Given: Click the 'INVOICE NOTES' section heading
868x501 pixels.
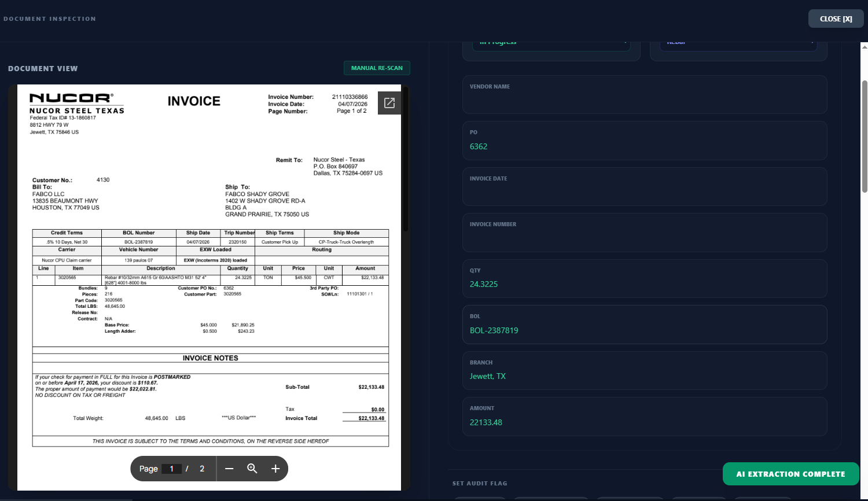Looking at the screenshot, I should pos(211,358).
